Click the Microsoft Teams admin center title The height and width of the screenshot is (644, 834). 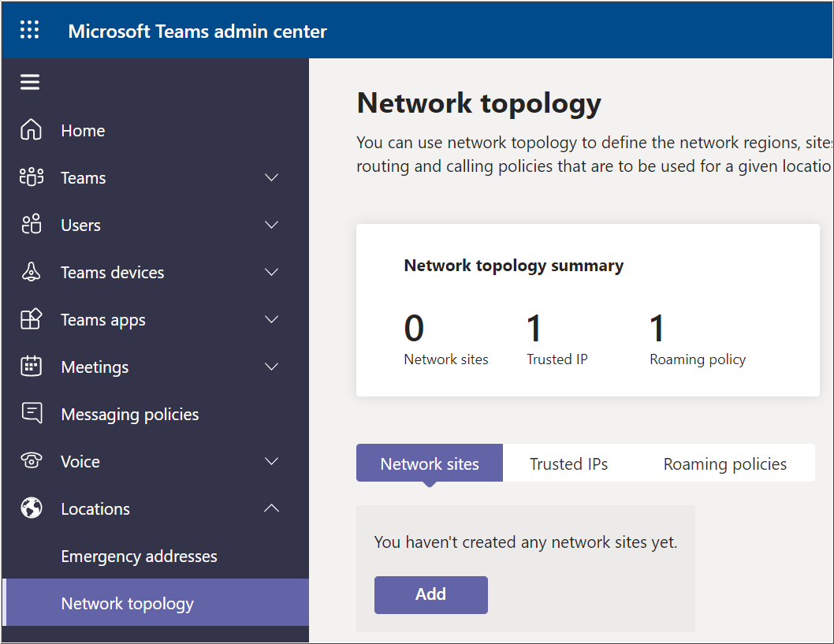pos(197,32)
